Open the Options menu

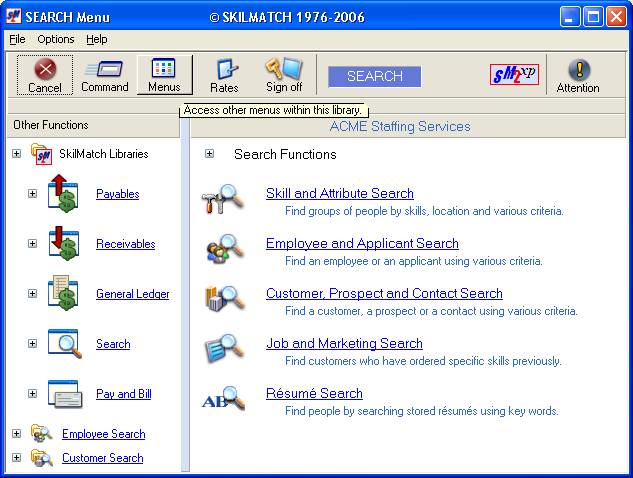click(56, 39)
